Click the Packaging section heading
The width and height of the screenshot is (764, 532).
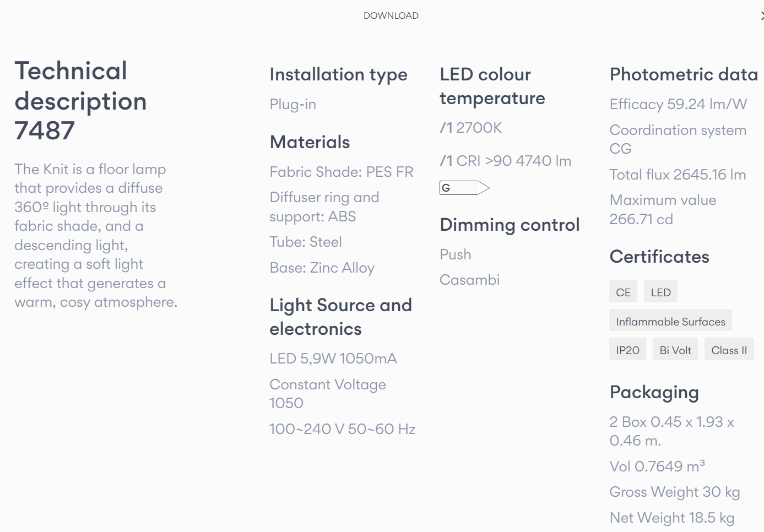click(654, 393)
